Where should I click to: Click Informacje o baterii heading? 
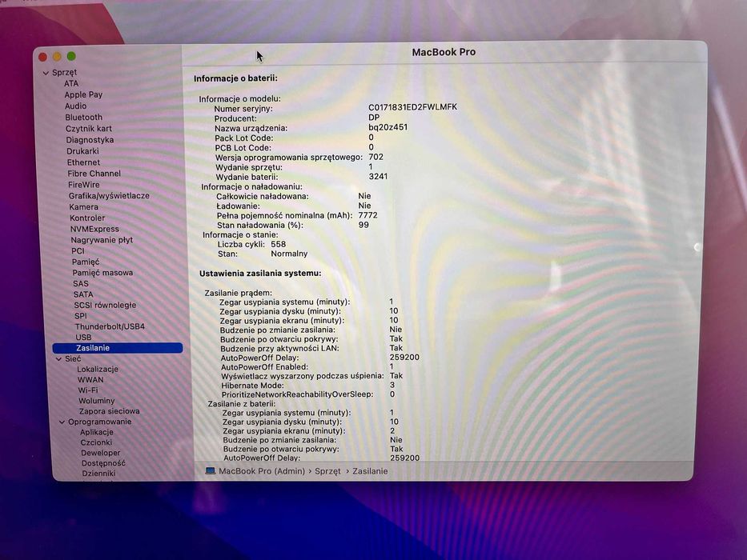(235, 78)
